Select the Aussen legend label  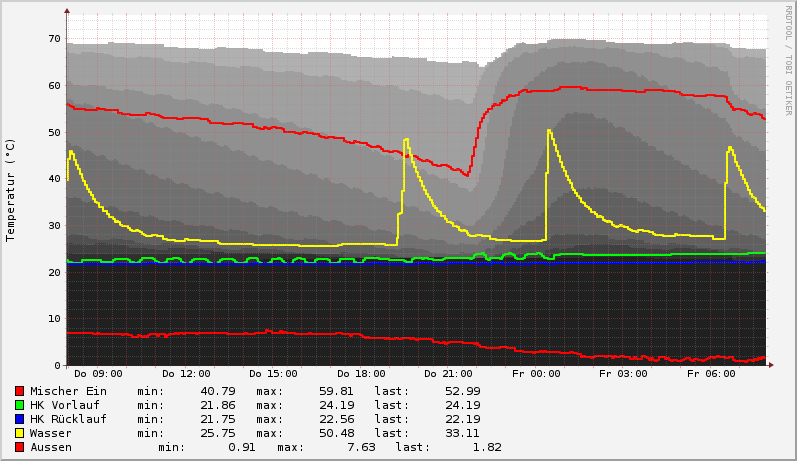50,447
